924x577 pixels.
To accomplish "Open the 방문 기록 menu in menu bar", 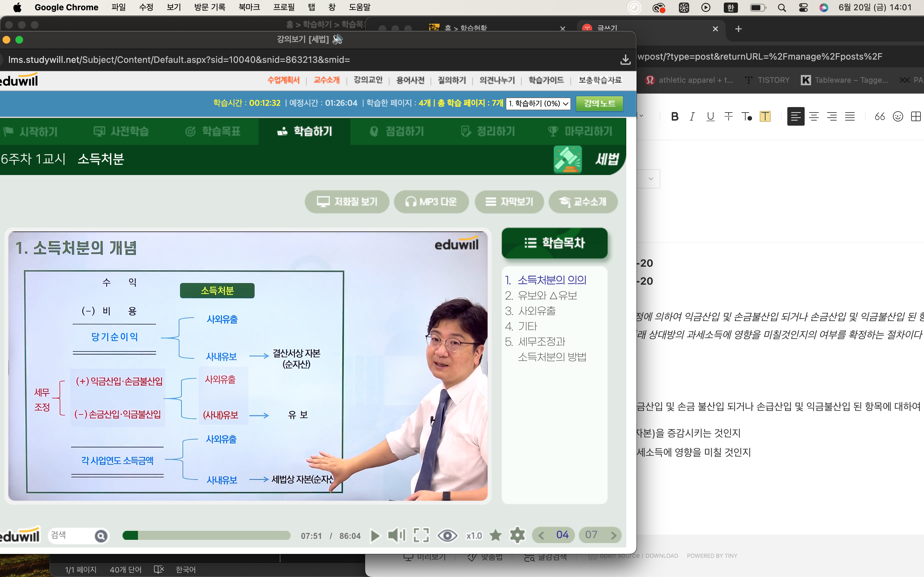I will tap(210, 7).
